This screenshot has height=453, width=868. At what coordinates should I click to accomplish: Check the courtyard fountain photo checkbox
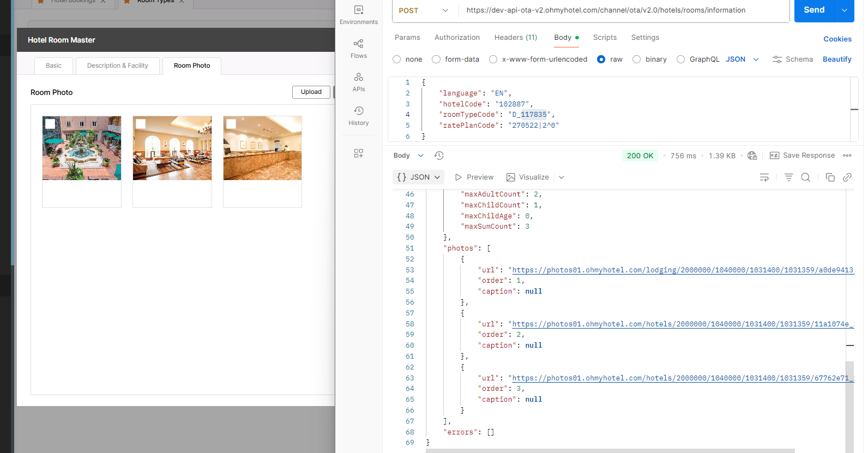pyautogui.click(x=50, y=124)
